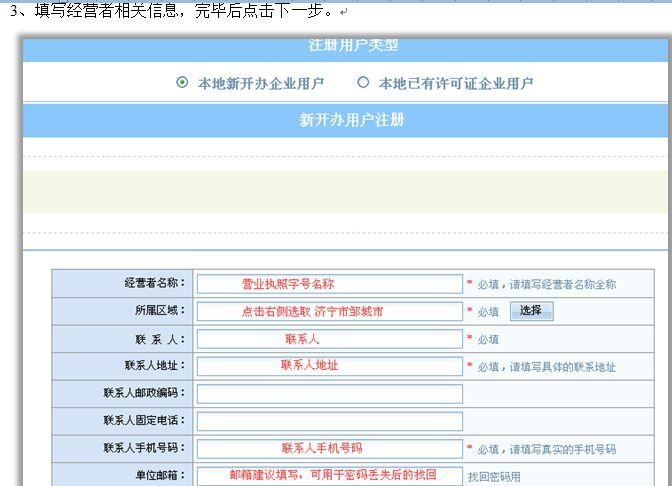Click the 所属区域： label

point(160,310)
